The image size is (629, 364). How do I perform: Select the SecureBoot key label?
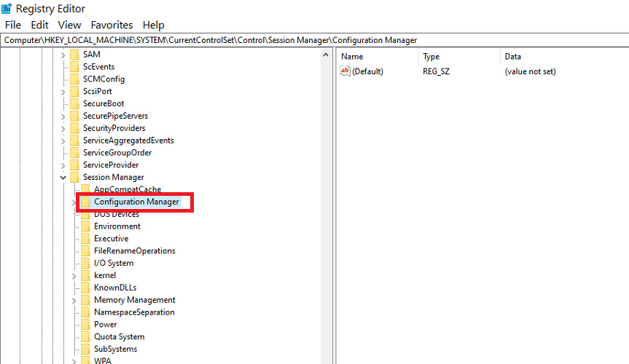(x=103, y=103)
